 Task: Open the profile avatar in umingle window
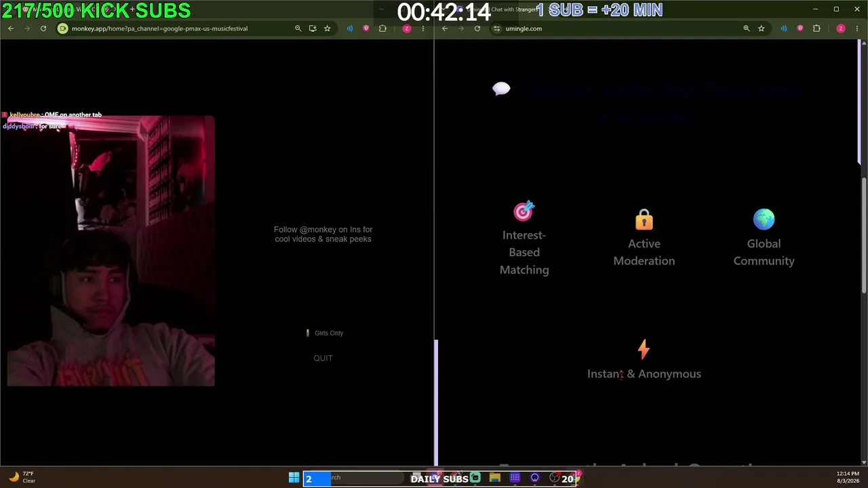tap(841, 28)
